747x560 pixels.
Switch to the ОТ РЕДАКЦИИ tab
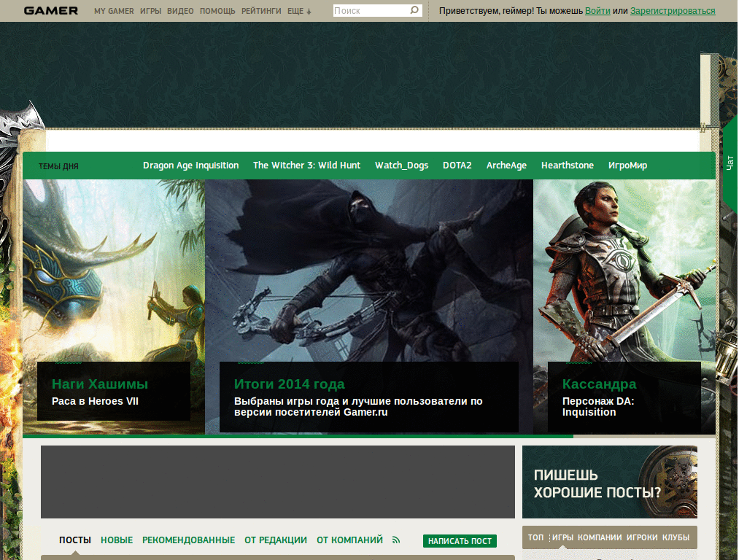tap(275, 540)
